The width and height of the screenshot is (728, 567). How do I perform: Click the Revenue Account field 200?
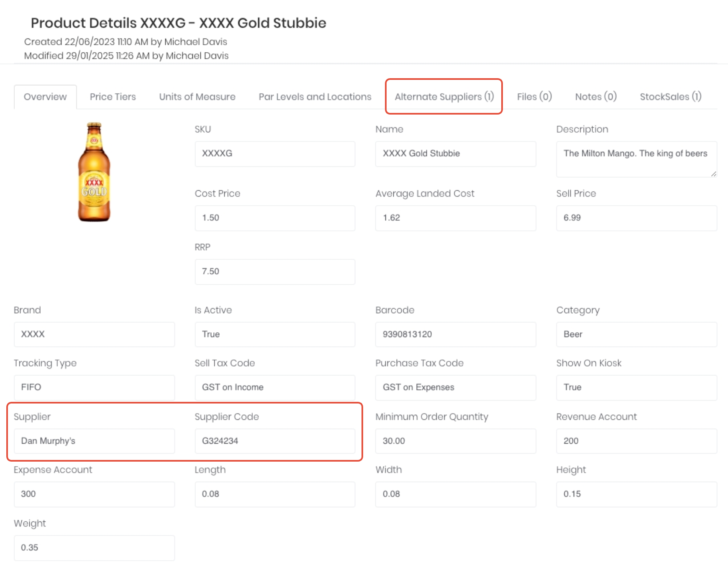point(636,441)
